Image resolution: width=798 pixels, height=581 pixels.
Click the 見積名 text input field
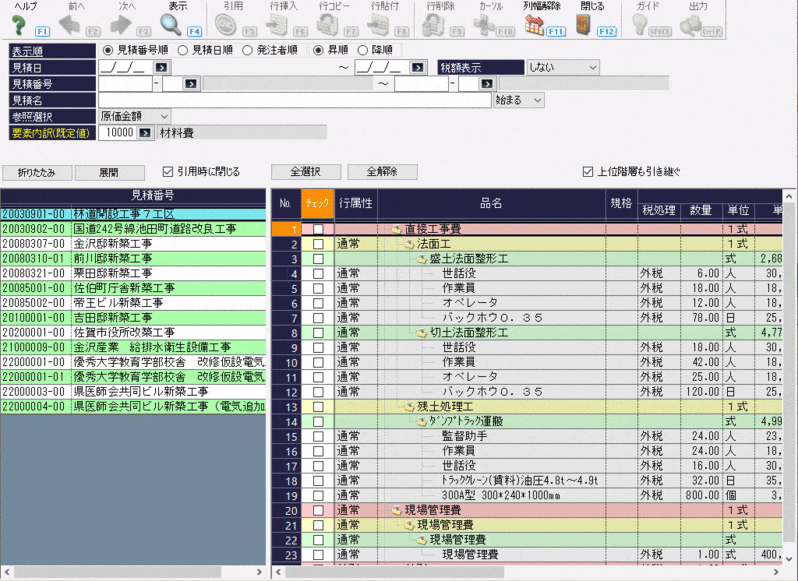(295, 100)
